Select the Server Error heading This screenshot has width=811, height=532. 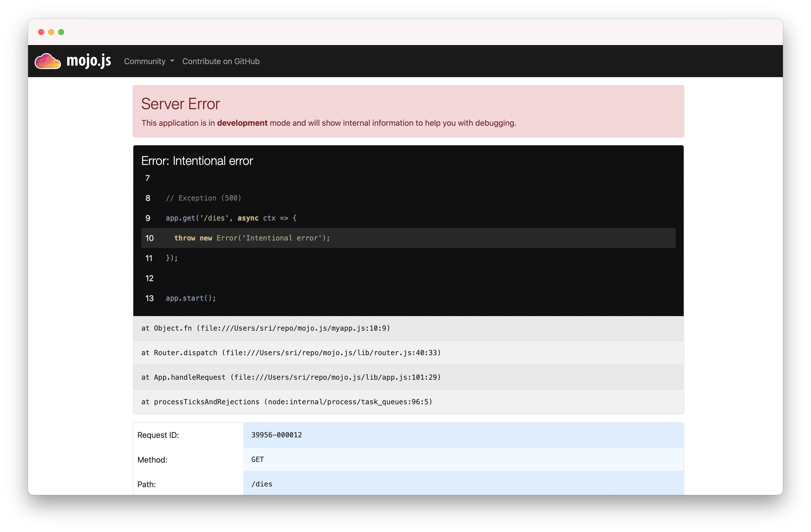pyautogui.click(x=181, y=104)
